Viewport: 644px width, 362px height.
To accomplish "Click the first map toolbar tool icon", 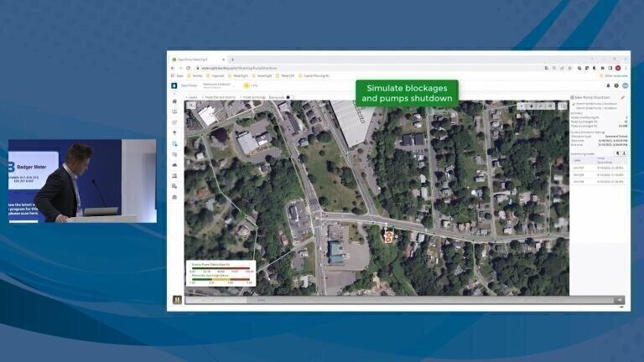I will coord(522,106).
